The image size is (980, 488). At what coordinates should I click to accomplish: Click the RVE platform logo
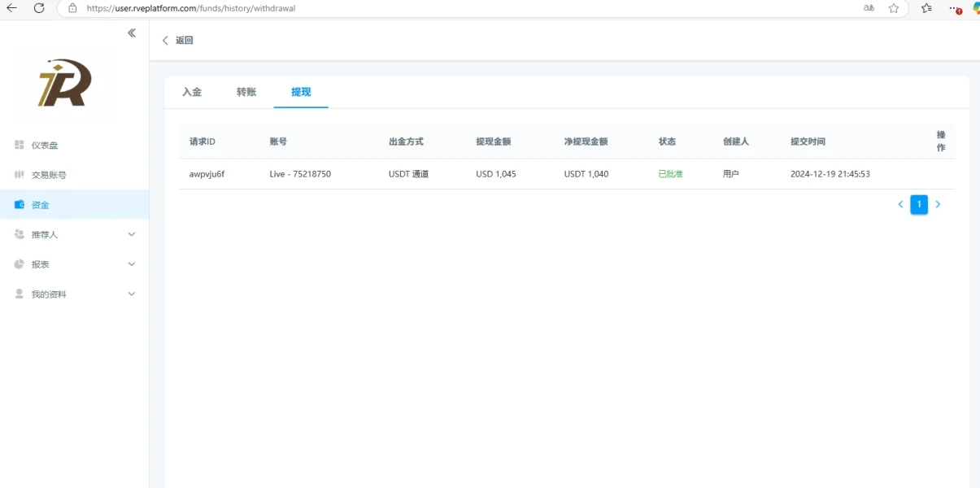point(65,83)
